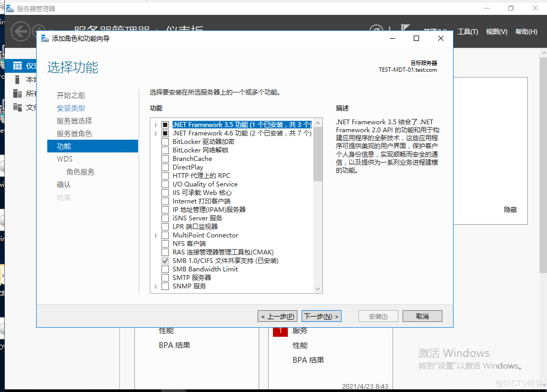Viewport: 547px width, 392px height.
Task: Check SNMP 服务 checkbox
Action: pyautogui.click(x=165, y=286)
